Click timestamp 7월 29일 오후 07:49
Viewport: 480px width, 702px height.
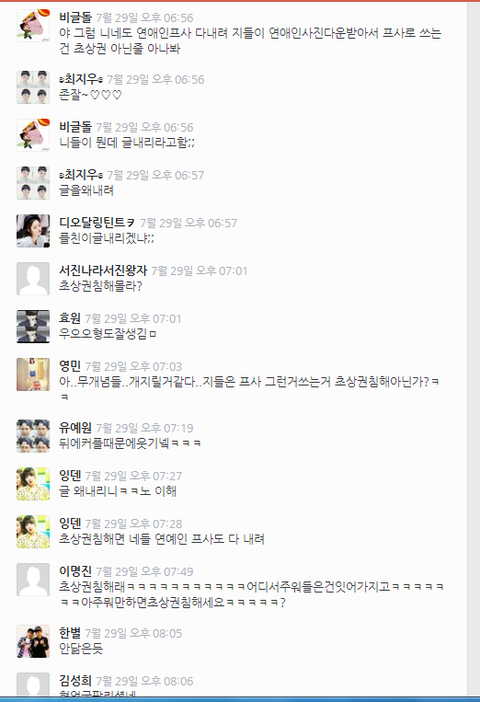pos(145,572)
